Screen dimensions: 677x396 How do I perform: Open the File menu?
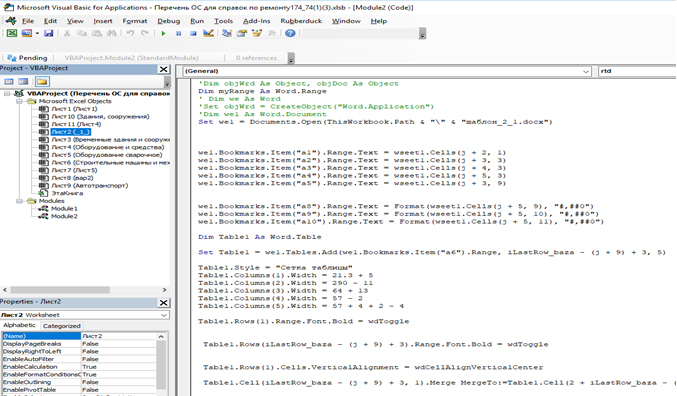pos(28,21)
